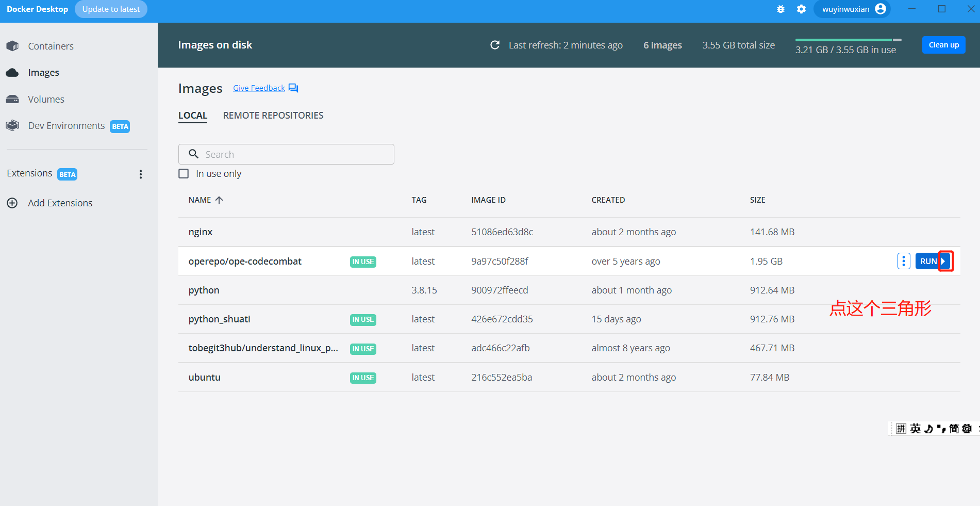Toggle the In use only checkbox
The image size is (980, 506).
point(184,173)
